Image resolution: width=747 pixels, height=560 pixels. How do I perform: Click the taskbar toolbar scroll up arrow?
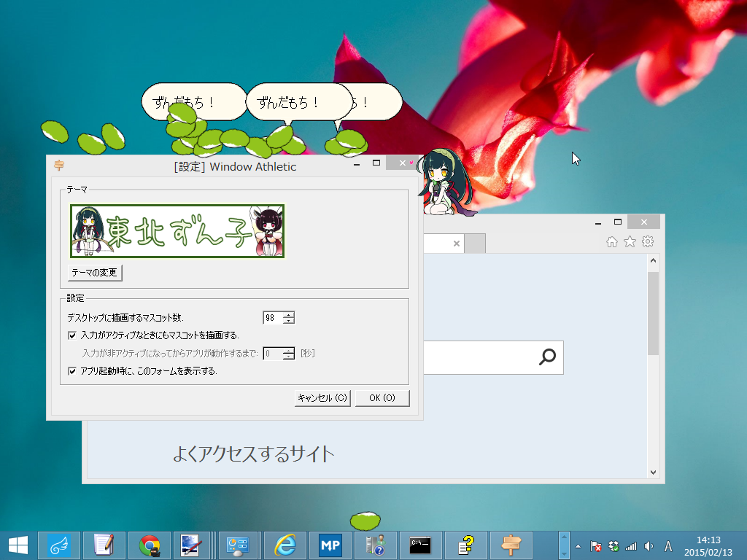[x=564, y=537]
